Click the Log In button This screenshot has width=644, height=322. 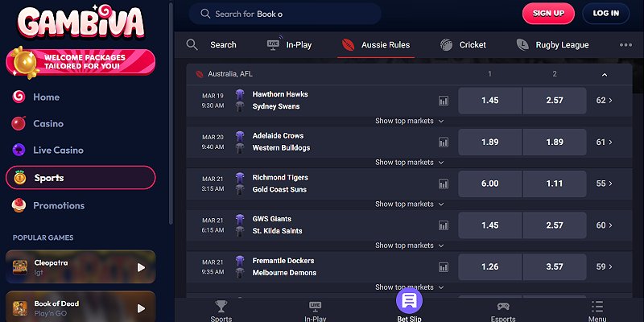point(606,14)
